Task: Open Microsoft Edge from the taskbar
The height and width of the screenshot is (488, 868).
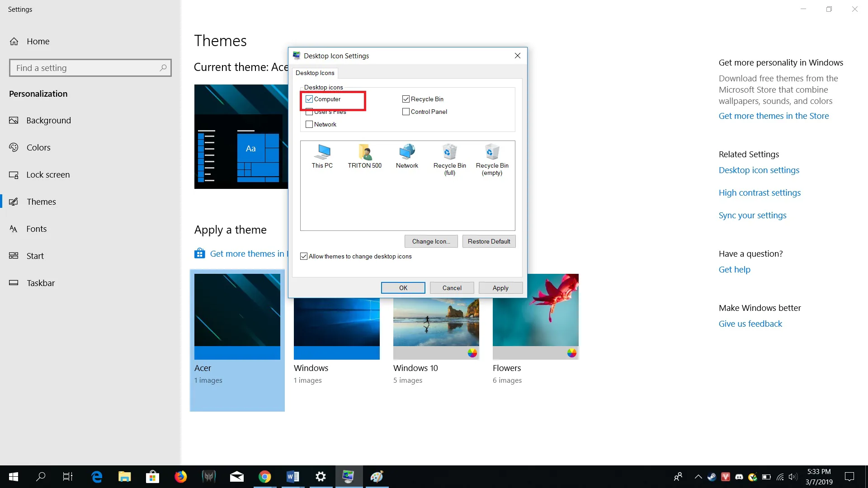Action: click(x=97, y=477)
